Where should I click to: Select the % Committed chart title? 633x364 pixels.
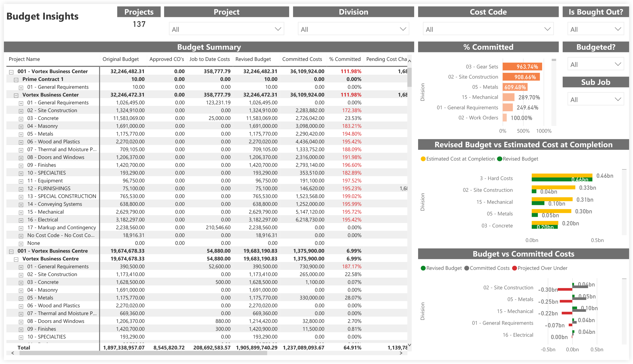[488, 47]
